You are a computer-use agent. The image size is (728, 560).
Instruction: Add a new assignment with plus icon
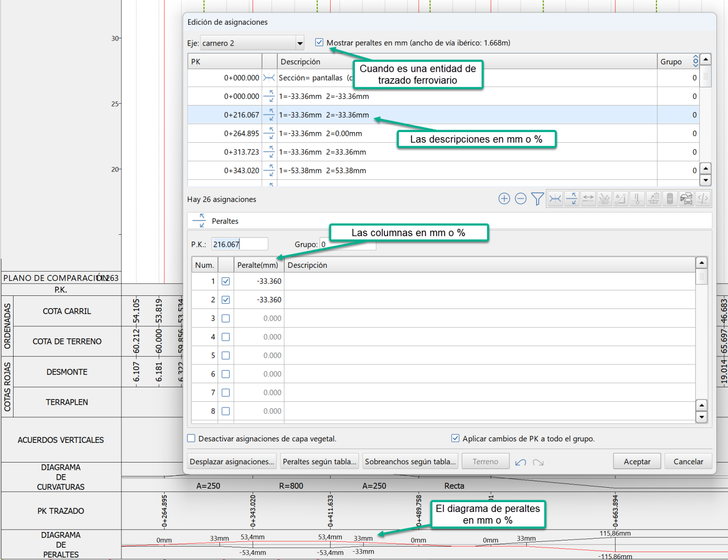pyautogui.click(x=504, y=199)
